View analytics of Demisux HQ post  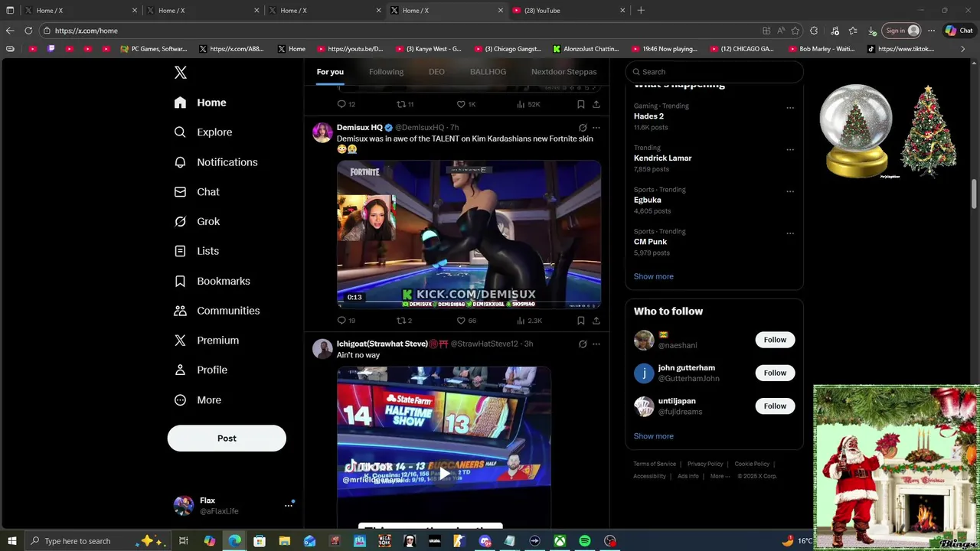point(529,321)
